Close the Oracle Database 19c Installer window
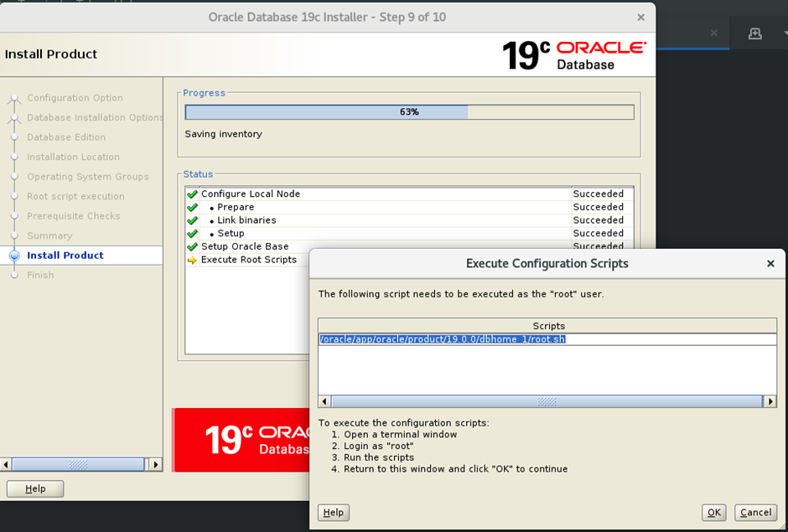Screen dimensions: 788x532 click(640, 17)
